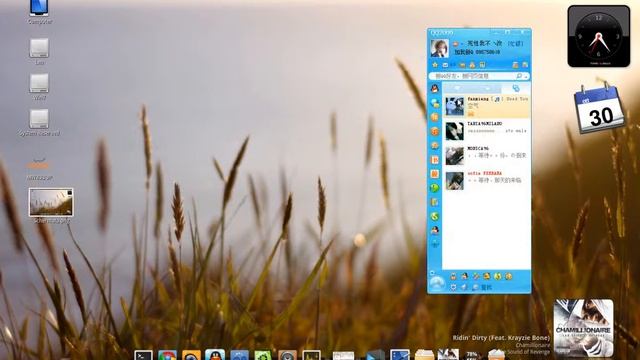Image resolution: width=640 pixels, height=360 pixels.
Task: Launch Terminal from the dock
Action: click(x=143, y=355)
